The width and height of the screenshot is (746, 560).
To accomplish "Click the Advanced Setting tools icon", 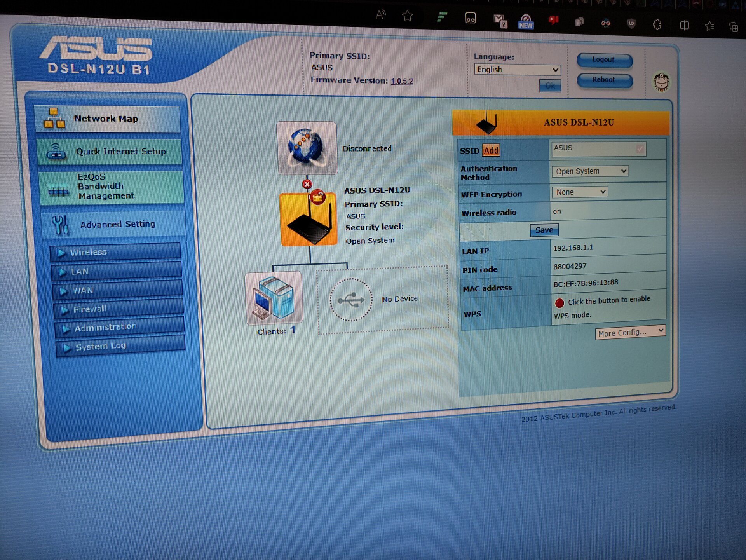I will coord(60,225).
